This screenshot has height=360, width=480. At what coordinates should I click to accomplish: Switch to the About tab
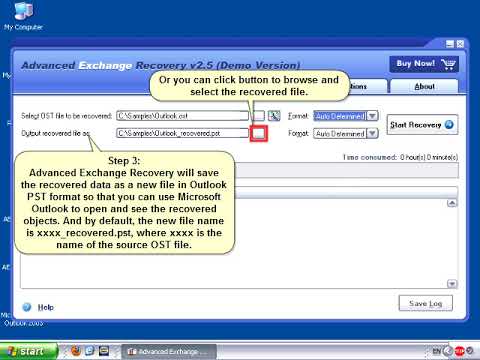click(x=424, y=86)
